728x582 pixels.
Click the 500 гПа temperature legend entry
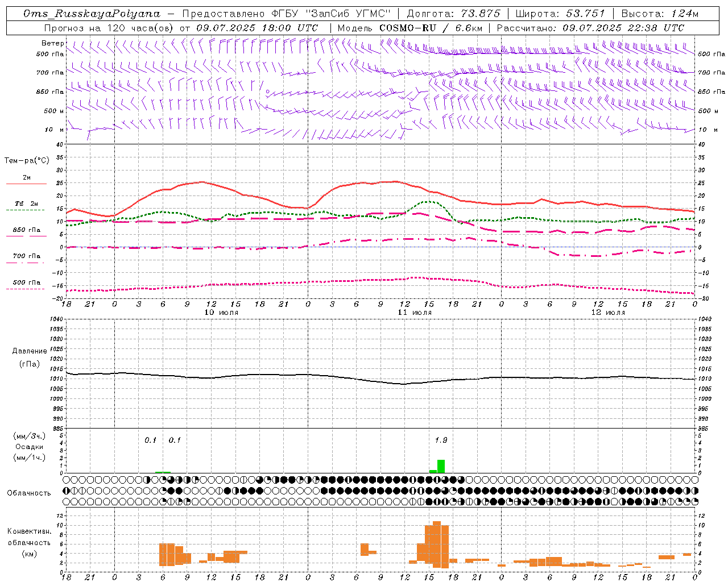point(27,282)
